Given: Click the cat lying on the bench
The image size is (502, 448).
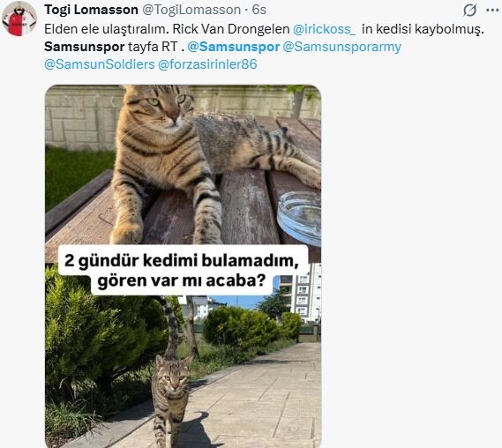Looking at the screenshot, I should 205,160.
